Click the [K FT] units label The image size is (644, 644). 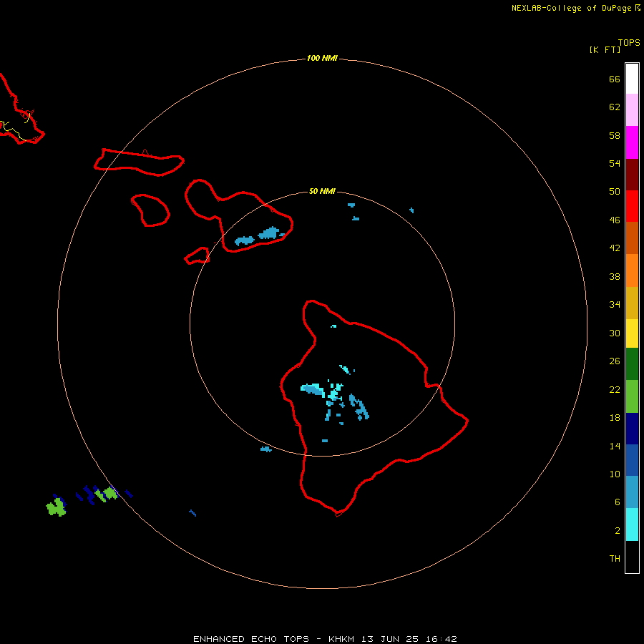(x=605, y=49)
